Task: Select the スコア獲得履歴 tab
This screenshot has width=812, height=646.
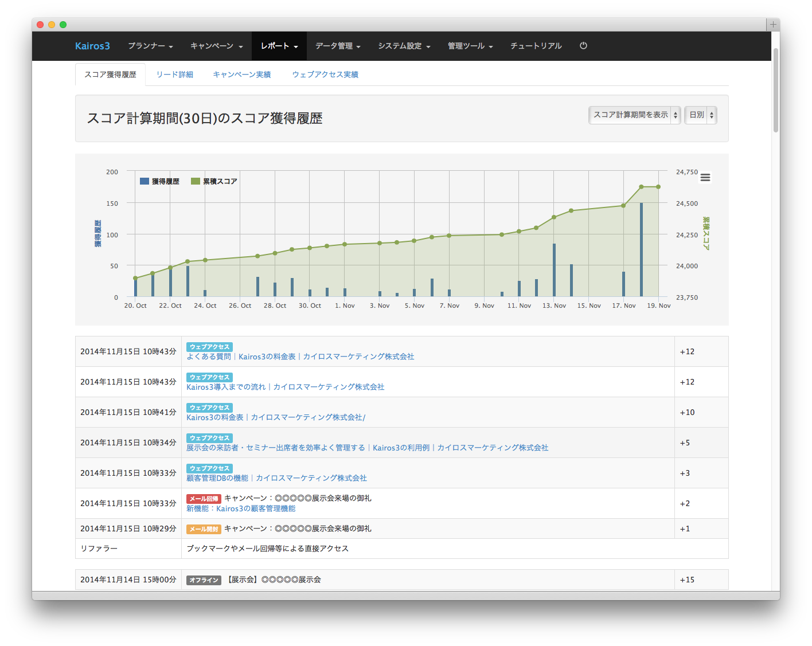Action: pyautogui.click(x=110, y=75)
